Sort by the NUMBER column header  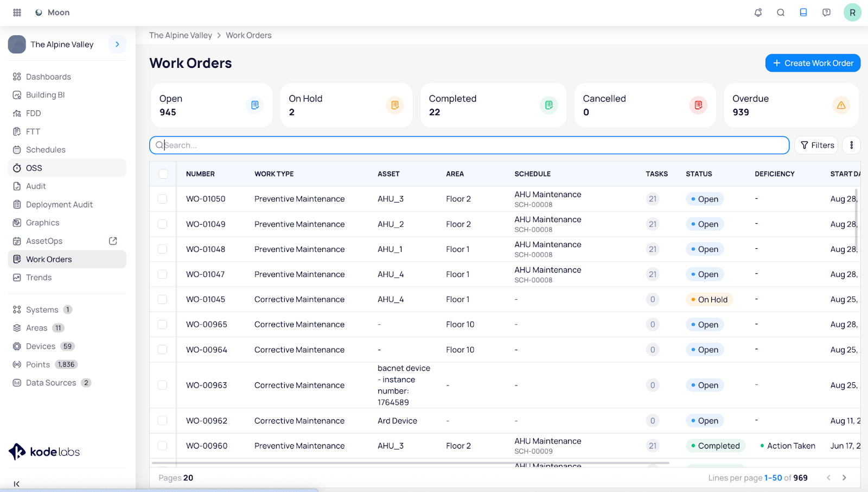(x=200, y=174)
